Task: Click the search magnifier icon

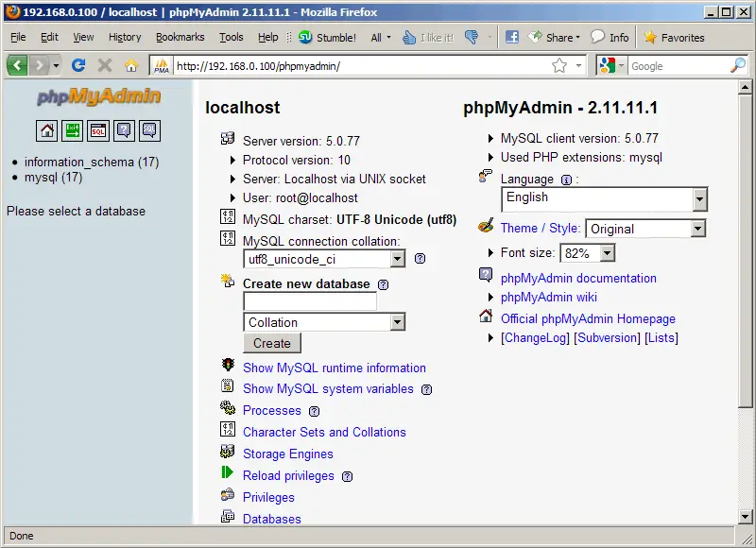Action: pyautogui.click(x=738, y=65)
